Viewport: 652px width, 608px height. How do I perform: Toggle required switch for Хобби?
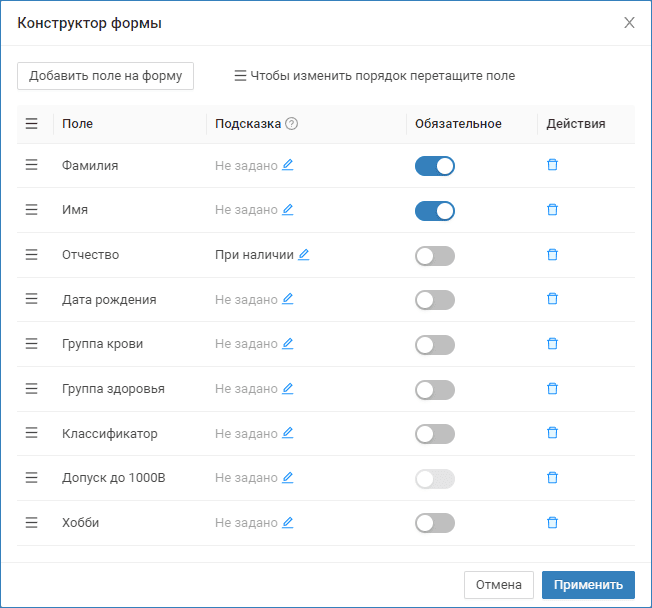coord(435,523)
